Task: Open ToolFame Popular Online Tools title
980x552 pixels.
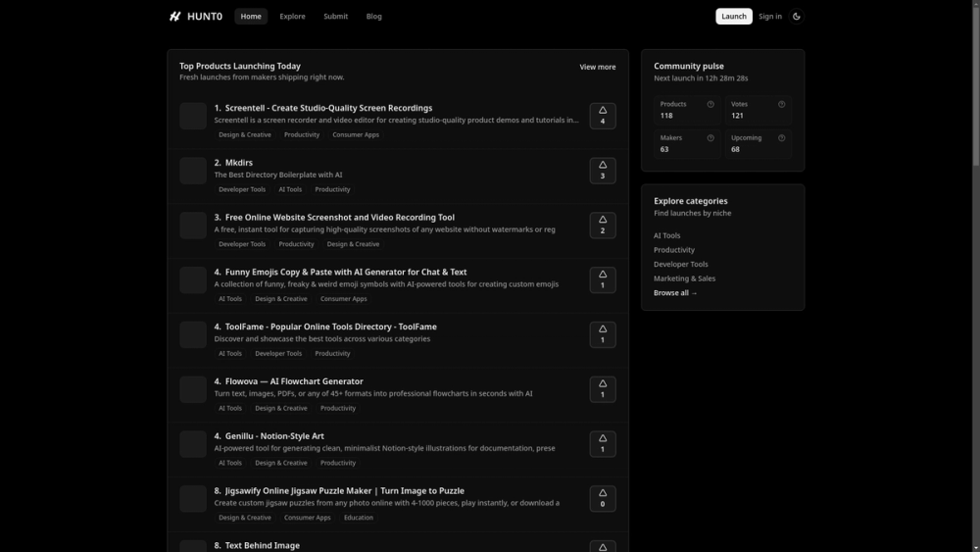Action: tap(330, 326)
